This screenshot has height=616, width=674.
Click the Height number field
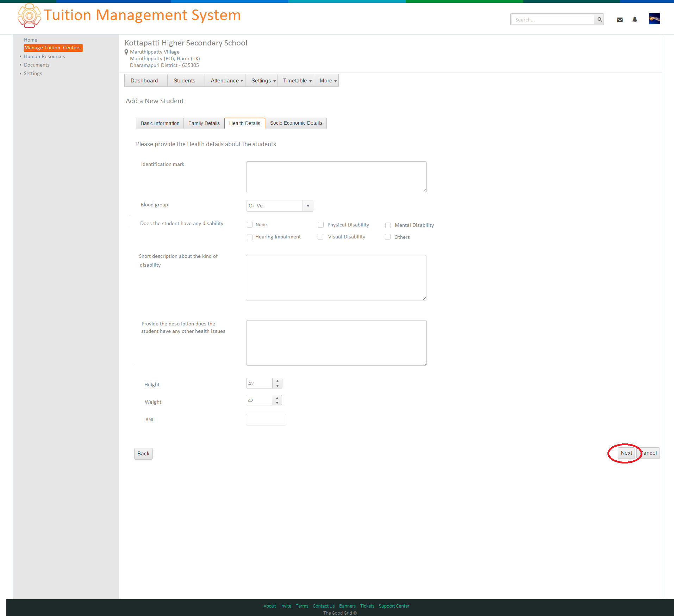click(x=260, y=383)
